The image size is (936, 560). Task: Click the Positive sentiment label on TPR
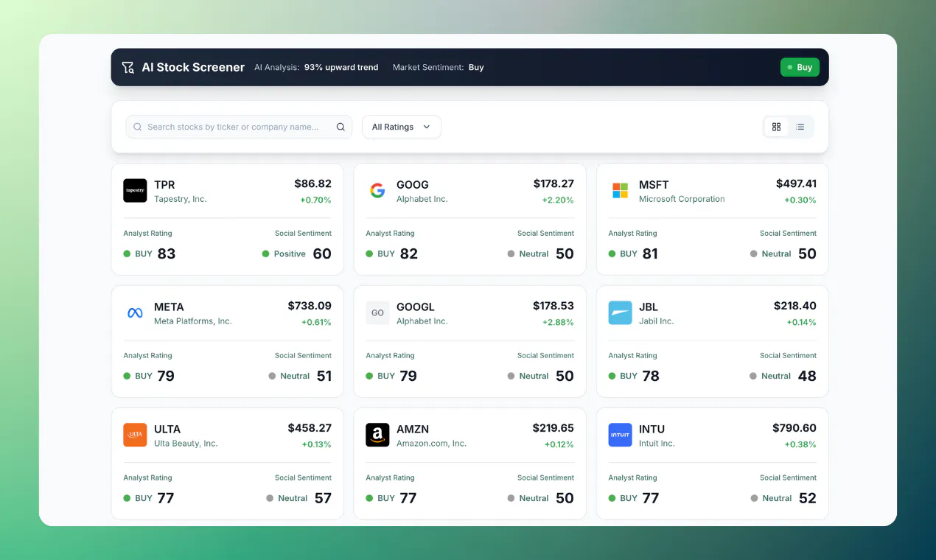tap(290, 253)
